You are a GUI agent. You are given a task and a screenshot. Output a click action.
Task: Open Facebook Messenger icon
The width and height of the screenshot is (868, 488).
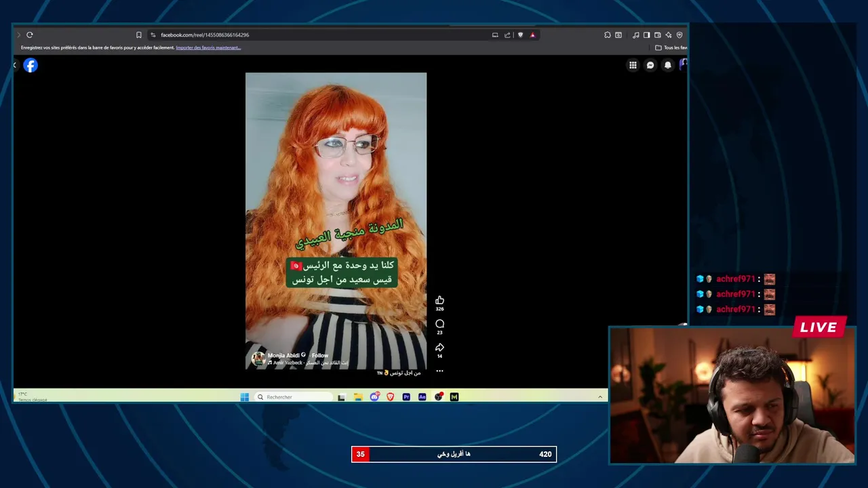(650, 65)
